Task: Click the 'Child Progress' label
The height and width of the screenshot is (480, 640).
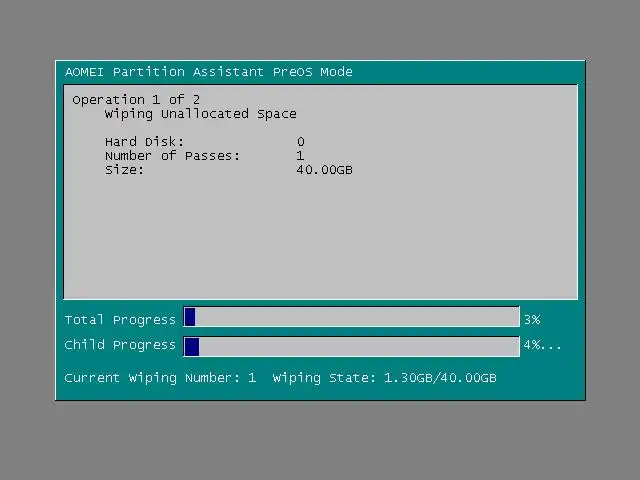Action: (120, 345)
